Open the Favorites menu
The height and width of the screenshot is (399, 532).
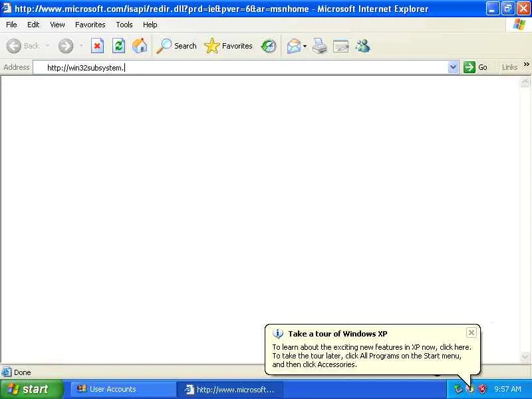point(90,25)
